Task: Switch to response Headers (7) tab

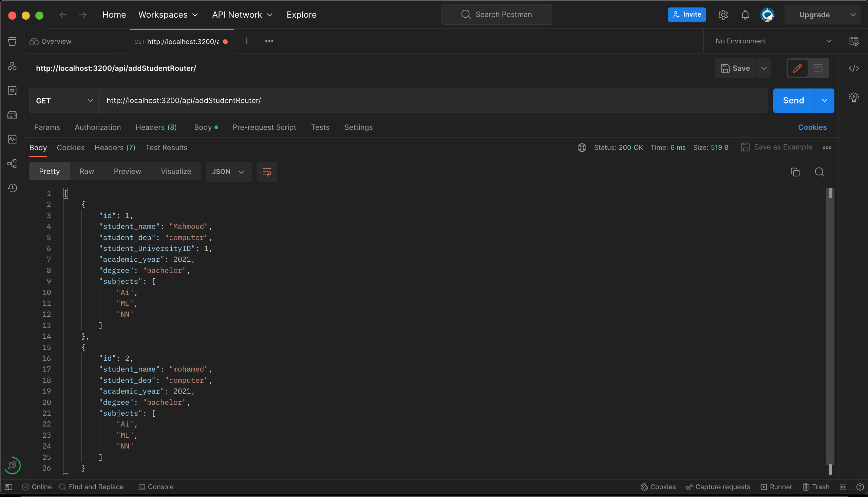Action: tap(115, 148)
